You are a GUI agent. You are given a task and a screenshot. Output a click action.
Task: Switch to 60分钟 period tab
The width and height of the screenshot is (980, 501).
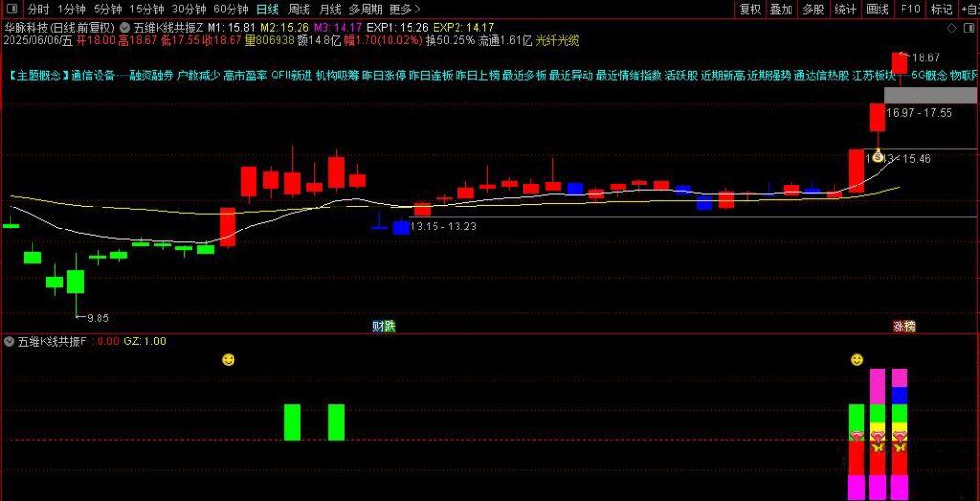click(230, 10)
